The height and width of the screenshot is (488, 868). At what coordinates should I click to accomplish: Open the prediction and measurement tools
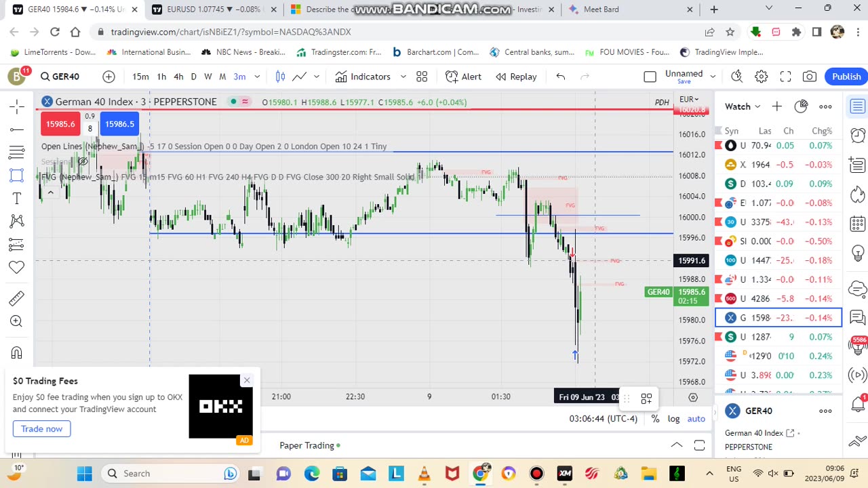click(17, 244)
